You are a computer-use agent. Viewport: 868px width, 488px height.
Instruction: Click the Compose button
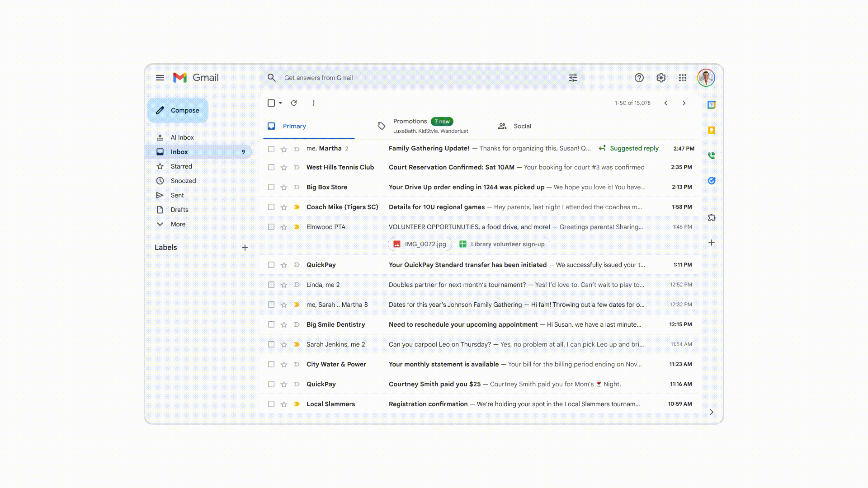177,110
